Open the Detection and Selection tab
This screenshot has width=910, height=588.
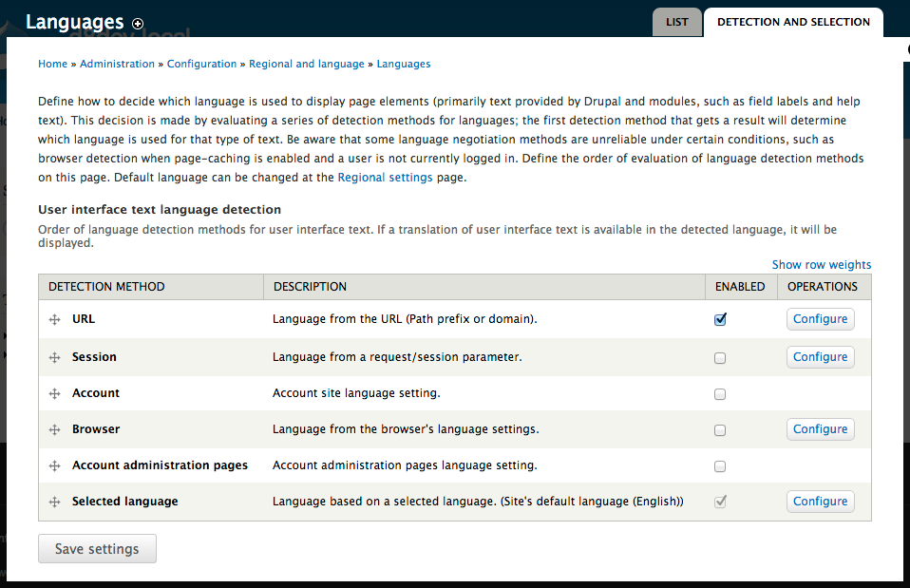pyautogui.click(x=793, y=22)
